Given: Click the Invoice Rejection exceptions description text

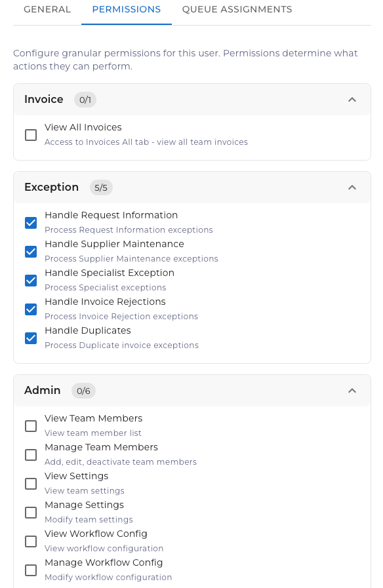Looking at the screenshot, I should coord(120,317).
